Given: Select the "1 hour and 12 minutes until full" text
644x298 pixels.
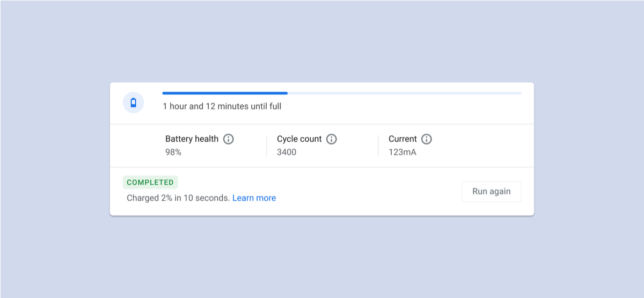Looking at the screenshot, I should click(x=222, y=106).
